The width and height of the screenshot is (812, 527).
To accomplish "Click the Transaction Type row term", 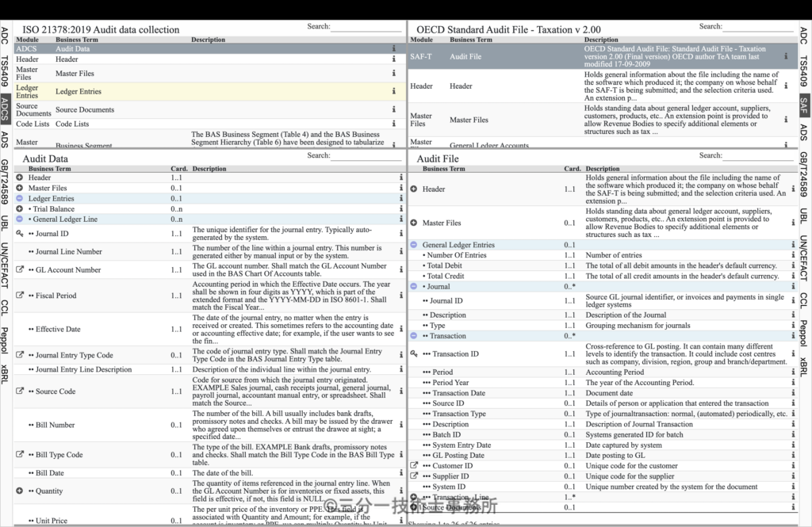I will click(459, 414).
